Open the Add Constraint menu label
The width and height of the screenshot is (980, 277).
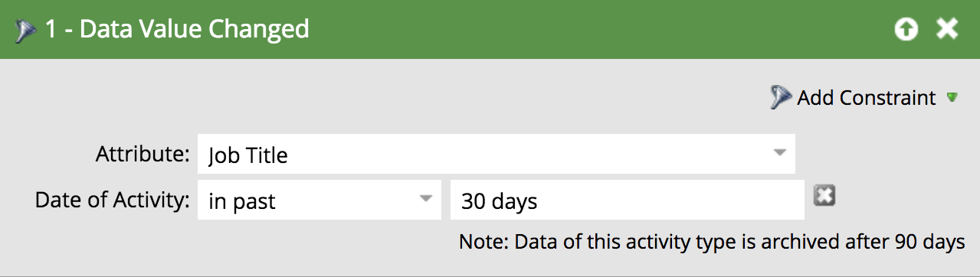pyautogui.click(x=866, y=98)
